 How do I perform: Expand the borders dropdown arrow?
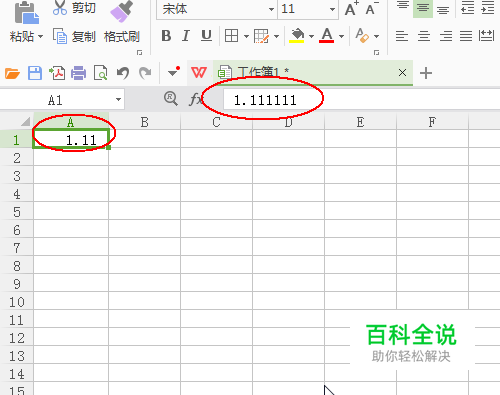246,36
